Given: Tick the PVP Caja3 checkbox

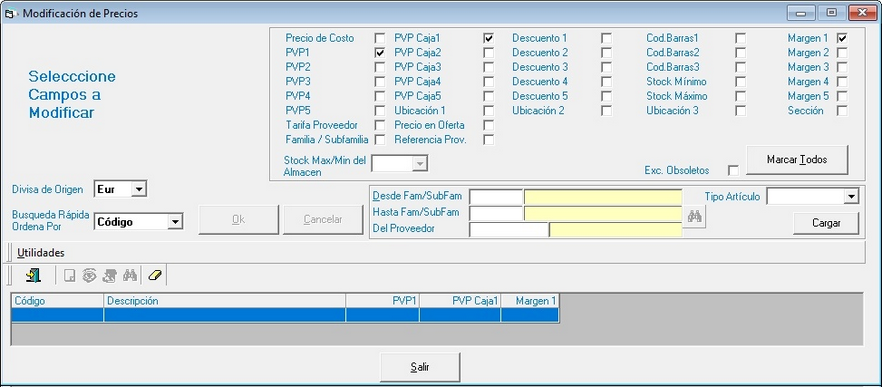Looking at the screenshot, I should click(489, 68).
